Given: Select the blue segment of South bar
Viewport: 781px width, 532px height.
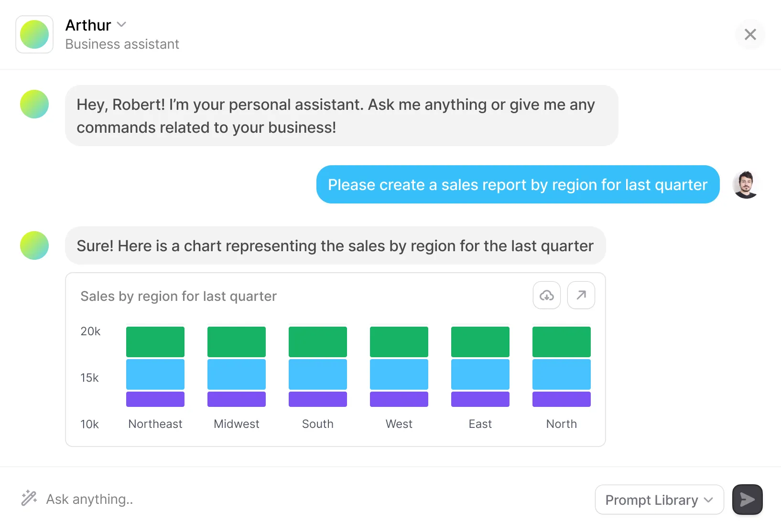Looking at the screenshot, I should click(318, 374).
